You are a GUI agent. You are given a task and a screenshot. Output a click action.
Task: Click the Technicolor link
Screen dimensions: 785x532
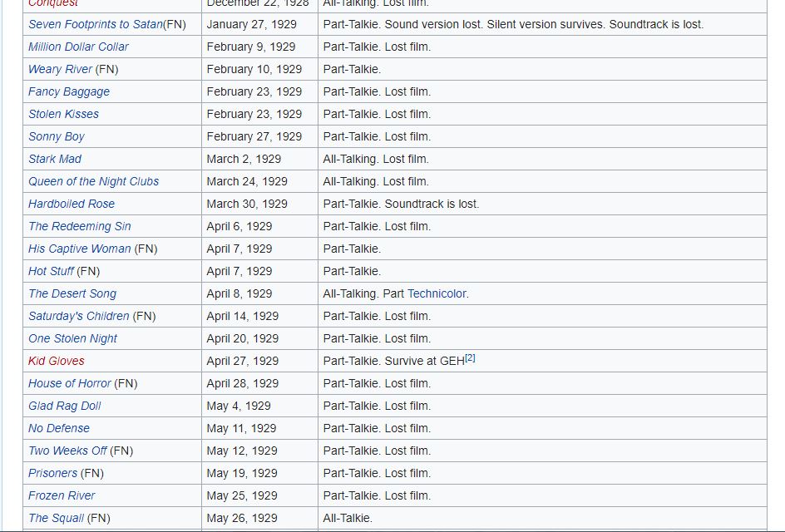(x=437, y=293)
